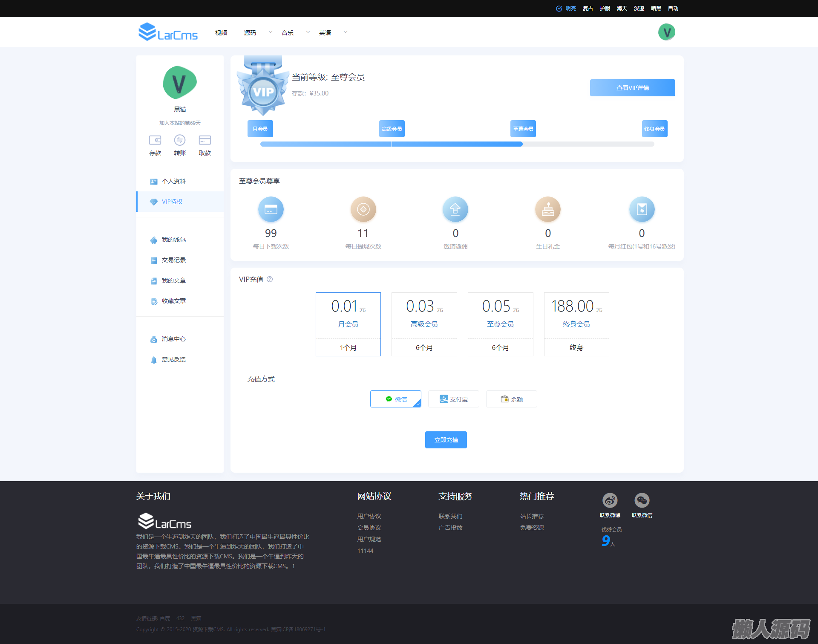The width and height of the screenshot is (818, 644).
Task: Click the 立即充值 recharge button
Action: tap(446, 440)
